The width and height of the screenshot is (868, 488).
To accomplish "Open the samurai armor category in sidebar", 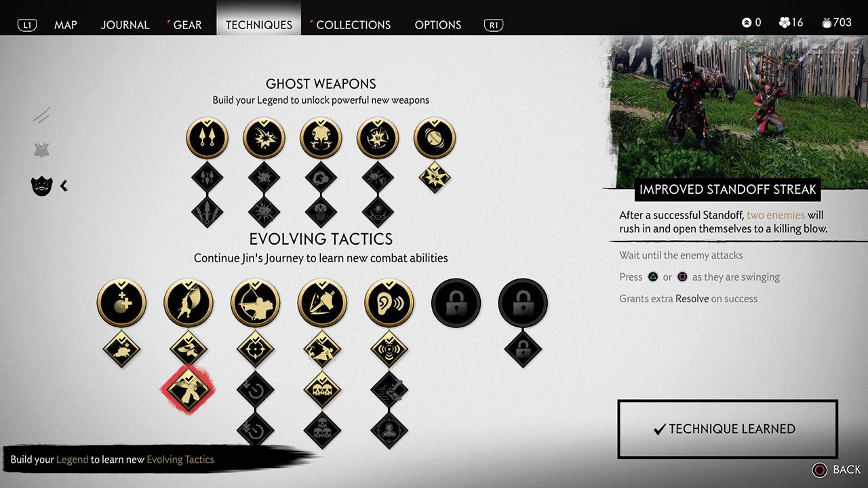I will [42, 150].
